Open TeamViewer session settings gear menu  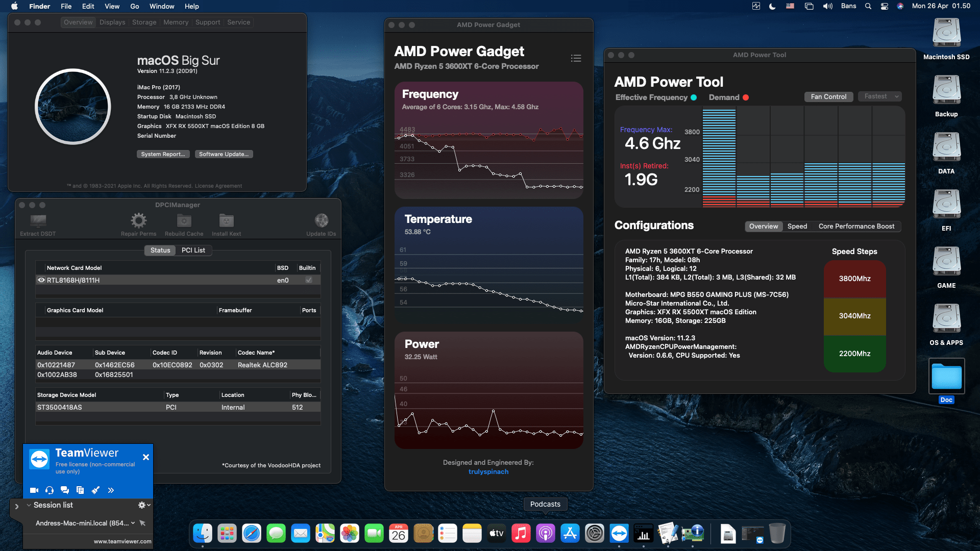tap(144, 505)
